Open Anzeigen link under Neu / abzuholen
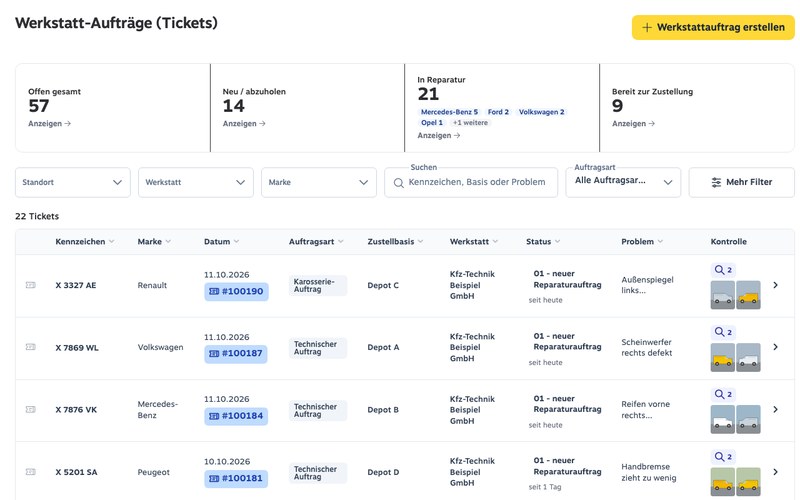 [244, 123]
